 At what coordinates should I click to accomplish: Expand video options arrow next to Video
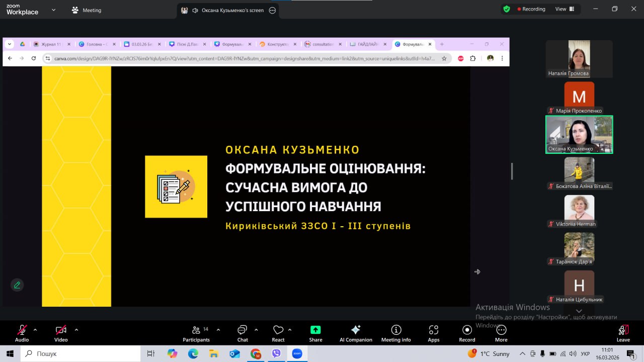coord(76,330)
